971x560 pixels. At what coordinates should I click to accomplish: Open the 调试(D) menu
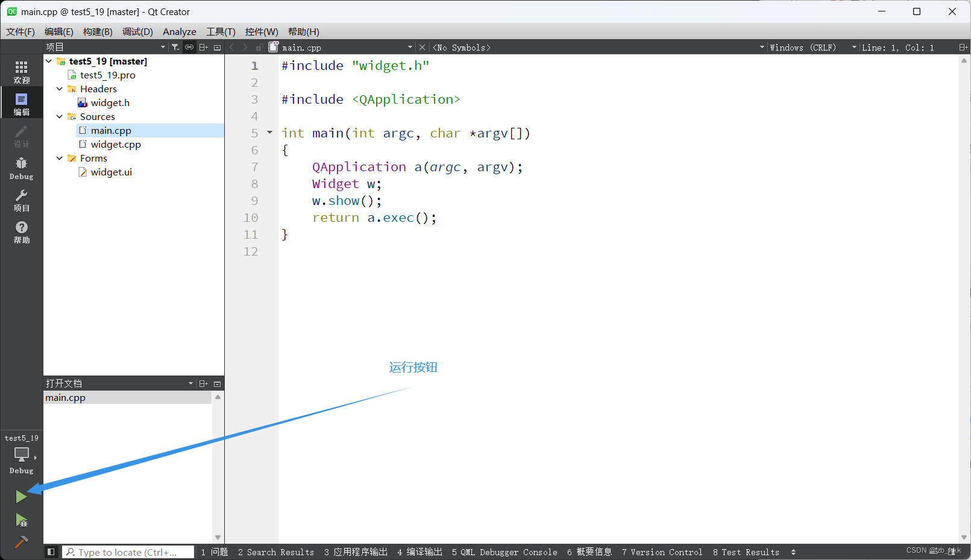click(x=137, y=31)
